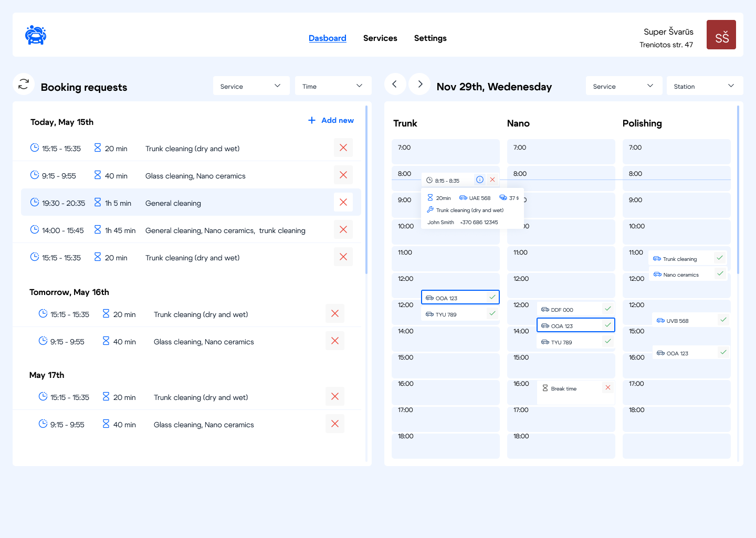
Task: Expand the Time filter dropdown
Action: 333,86
